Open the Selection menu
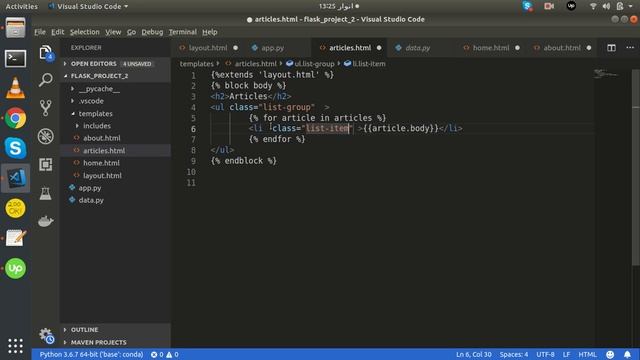The image size is (640, 360). tap(84, 32)
